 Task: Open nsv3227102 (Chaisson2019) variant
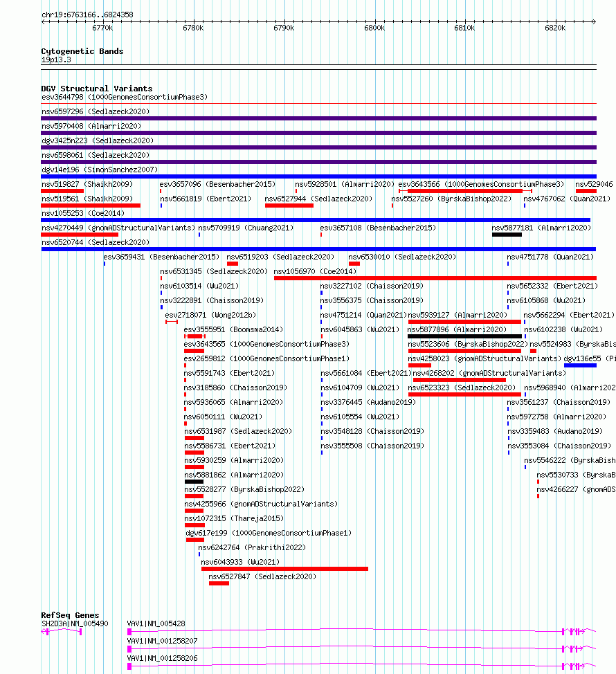372,286
